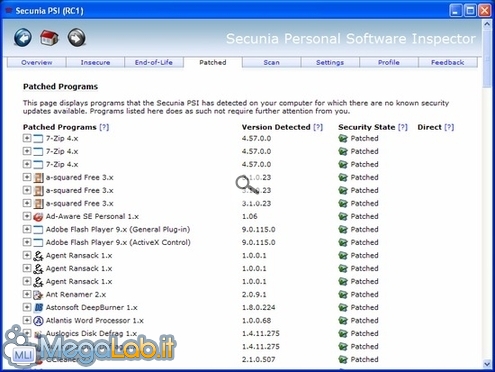Expand Adobe Flash Player General Plug-in entry
This screenshot has height=372, width=495.
tap(27, 229)
